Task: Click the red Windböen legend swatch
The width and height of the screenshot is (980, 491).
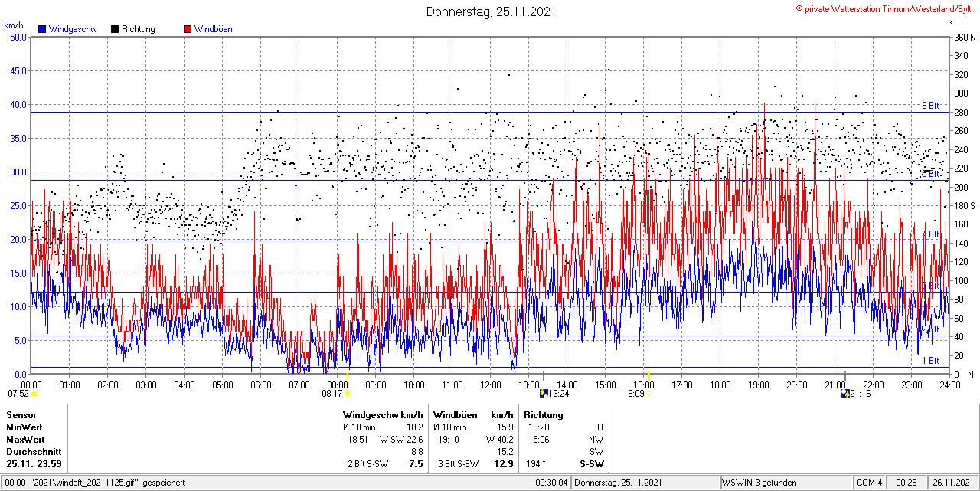Action: pos(188,29)
